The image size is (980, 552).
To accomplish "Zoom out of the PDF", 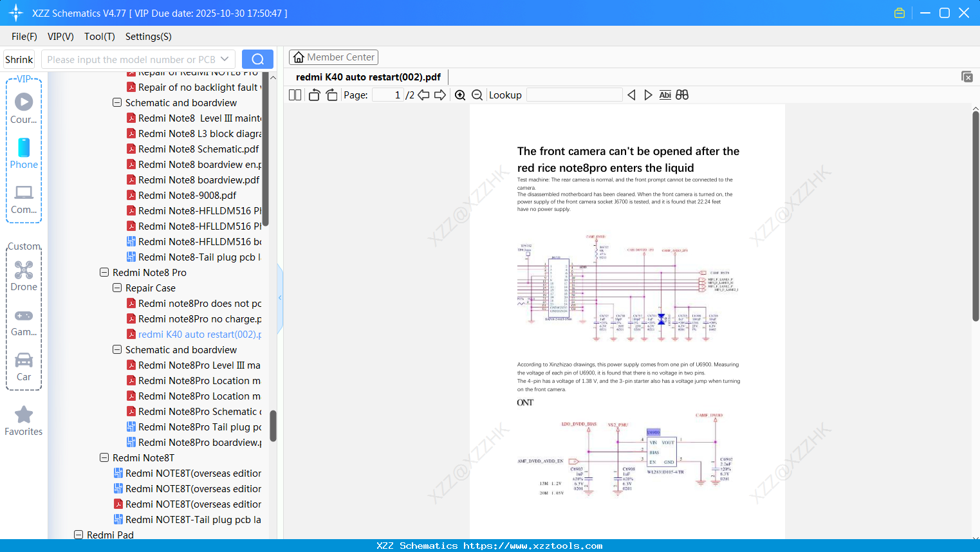I will [x=477, y=95].
